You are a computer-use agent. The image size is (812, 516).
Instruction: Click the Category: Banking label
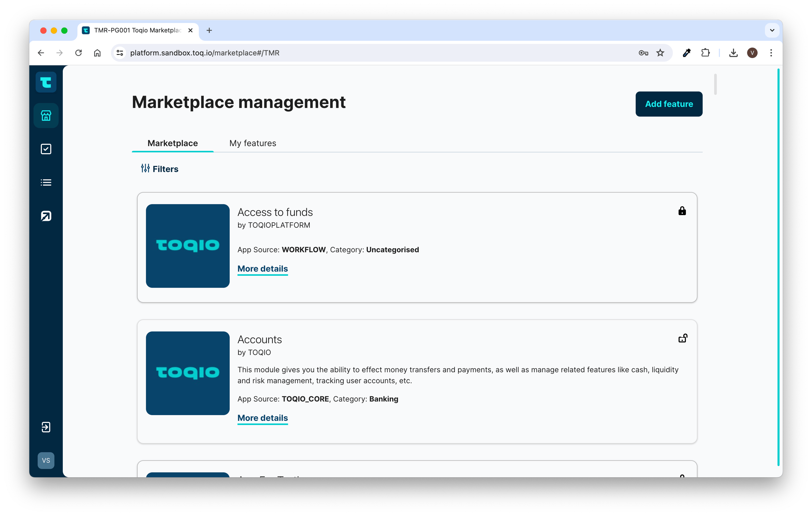coord(365,399)
